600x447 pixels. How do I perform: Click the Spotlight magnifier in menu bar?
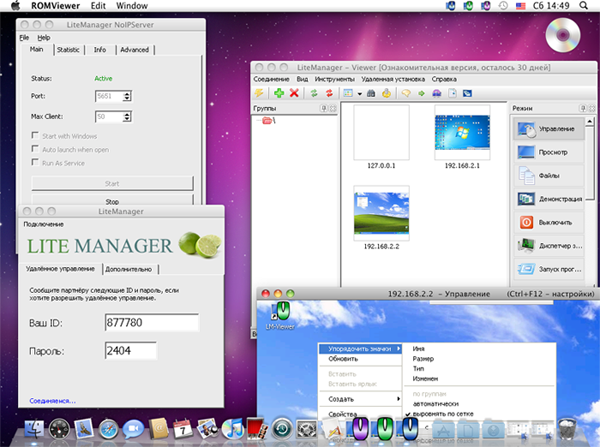[x=583, y=6]
